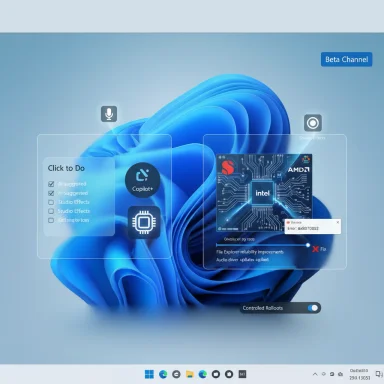This screenshot has height=384, width=384.
Task: Click the circular record icon above the right panel
Action: click(x=313, y=123)
